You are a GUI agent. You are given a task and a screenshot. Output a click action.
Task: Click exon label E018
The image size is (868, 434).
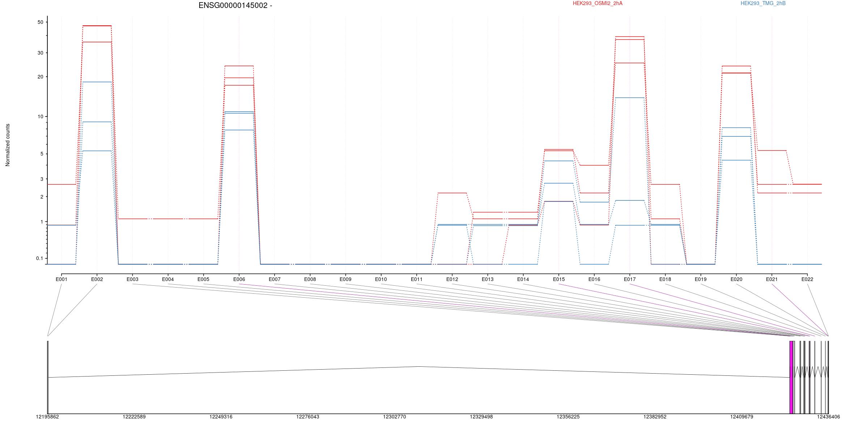665,279
